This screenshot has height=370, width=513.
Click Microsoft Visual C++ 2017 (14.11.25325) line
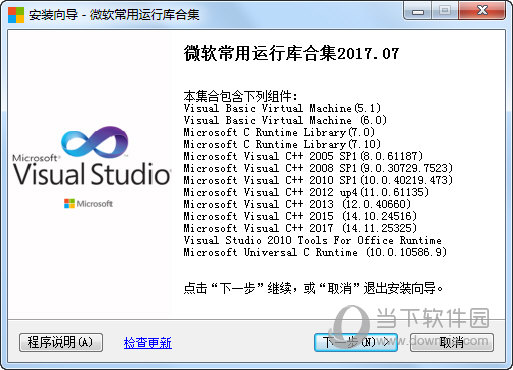point(300,228)
